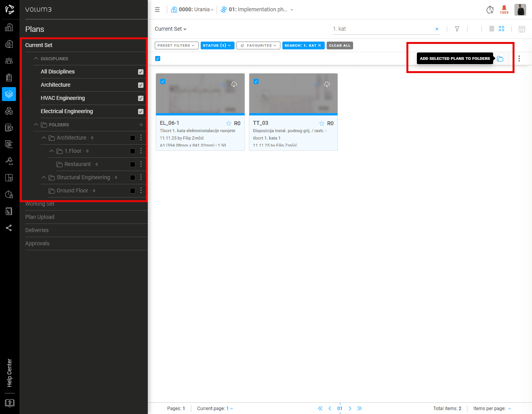The height and width of the screenshot is (414, 532).
Task: Open the building settings gear icon
Action: pos(9,44)
